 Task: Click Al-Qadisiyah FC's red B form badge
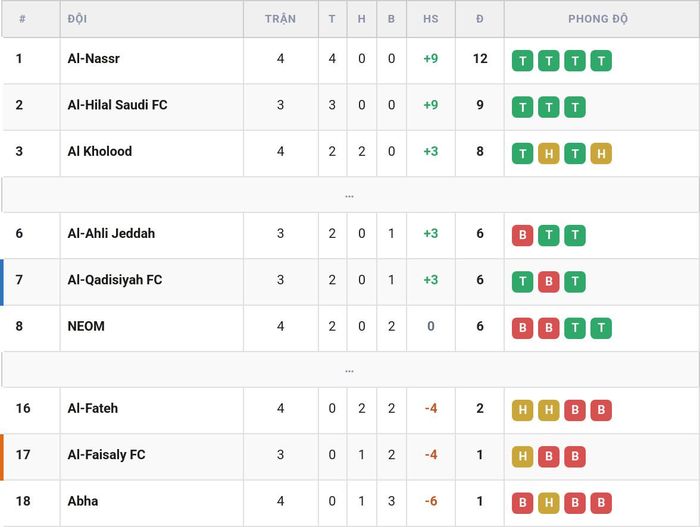[549, 282]
